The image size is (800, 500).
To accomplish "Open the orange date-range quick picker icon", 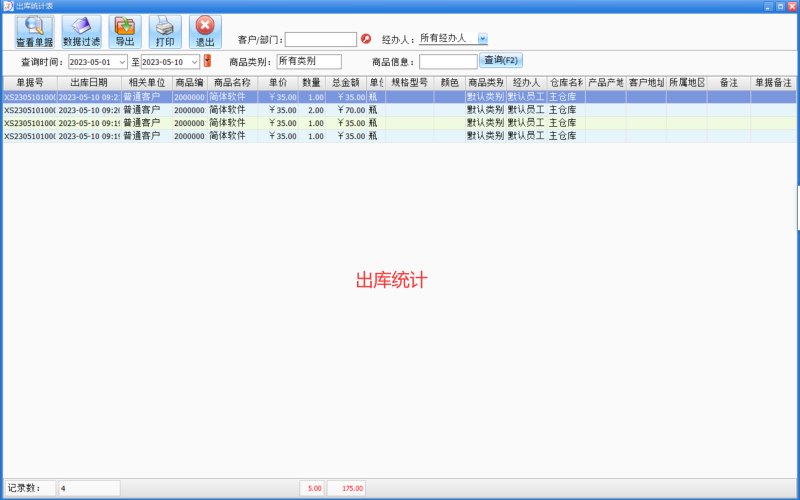I will point(207,61).
